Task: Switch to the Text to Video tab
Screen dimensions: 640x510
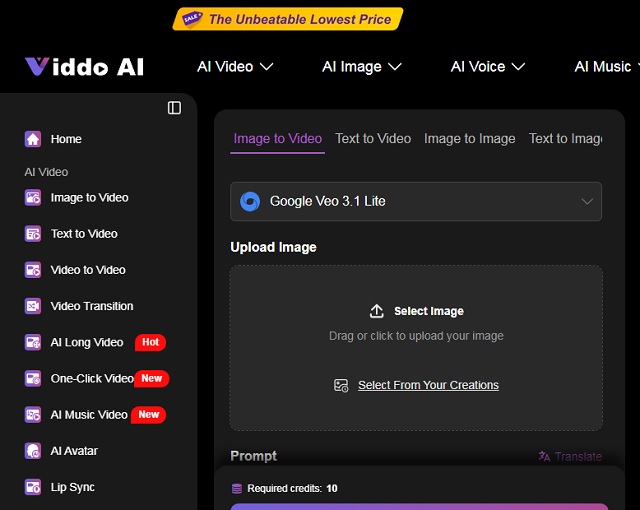Action: pyautogui.click(x=373, y=139)
